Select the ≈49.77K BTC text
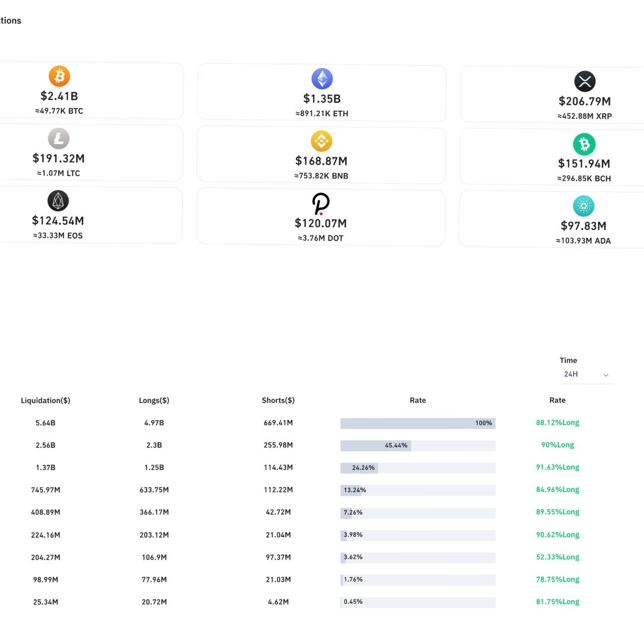The width and height of the screenshot is (644, 644). (59, 111)
